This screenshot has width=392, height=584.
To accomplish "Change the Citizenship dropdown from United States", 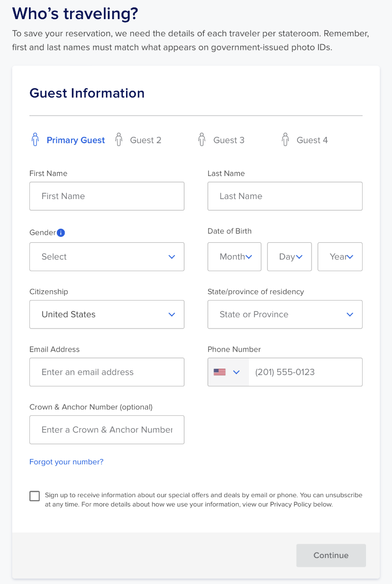I will (107, 314).
